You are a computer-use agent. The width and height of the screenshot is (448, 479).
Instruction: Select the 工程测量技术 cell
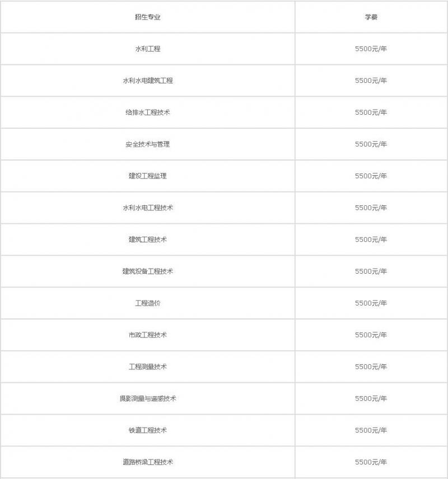148,367
